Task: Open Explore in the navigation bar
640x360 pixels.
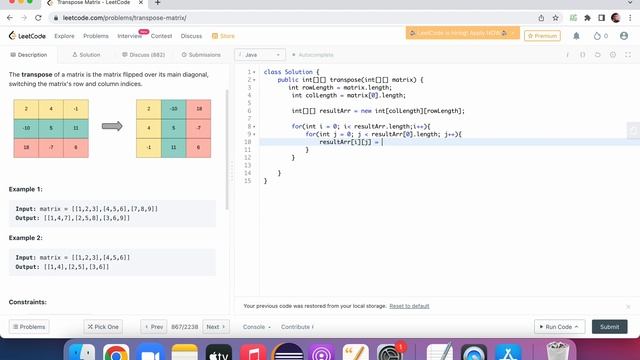Action: point(64,36)
